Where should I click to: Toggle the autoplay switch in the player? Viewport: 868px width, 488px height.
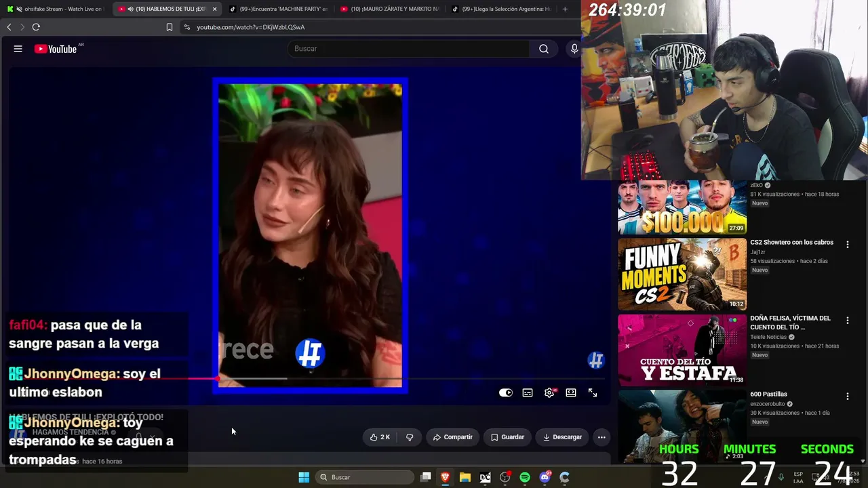506,393
